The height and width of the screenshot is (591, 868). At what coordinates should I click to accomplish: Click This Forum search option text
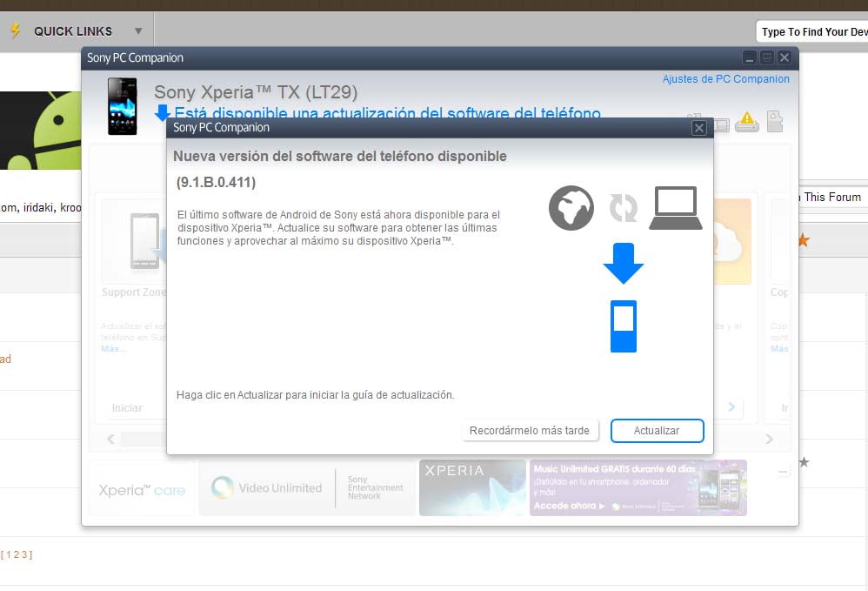(x=832, y=198)
